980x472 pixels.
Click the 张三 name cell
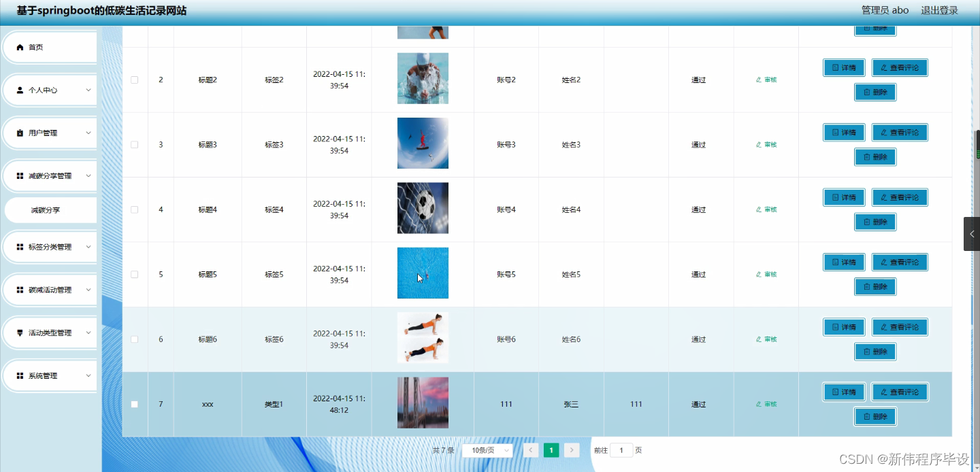coord(570,404)
